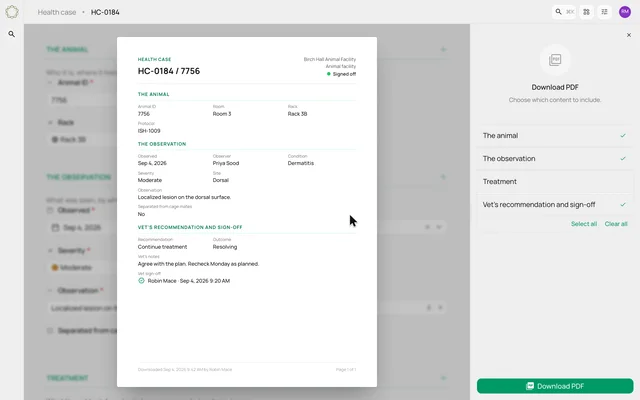Screen dimensions: 640x400
Task: Click the 'Room 3' value in preview
Action: point(222,114)
